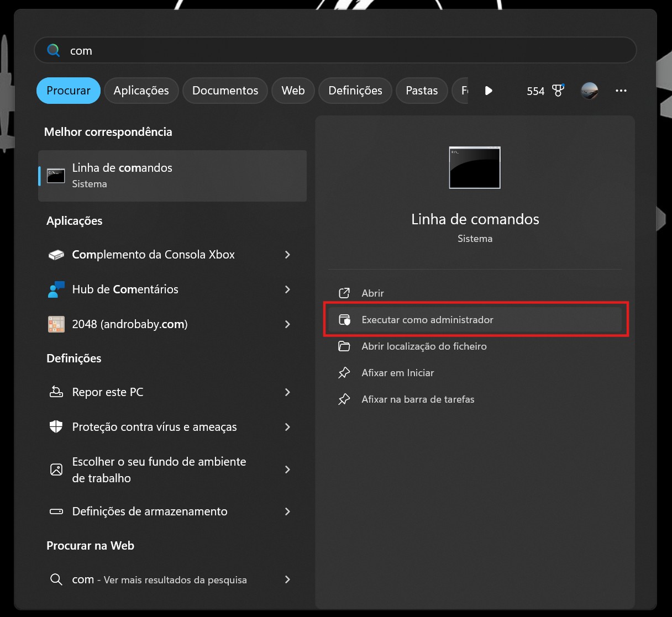Open the three-dot more options menu
The image size is (672, 617).
[x=621, y=91]
